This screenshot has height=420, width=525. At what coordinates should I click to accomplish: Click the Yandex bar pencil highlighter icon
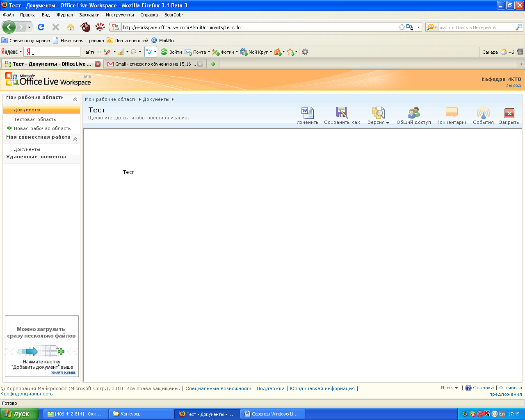coord(107,52)
